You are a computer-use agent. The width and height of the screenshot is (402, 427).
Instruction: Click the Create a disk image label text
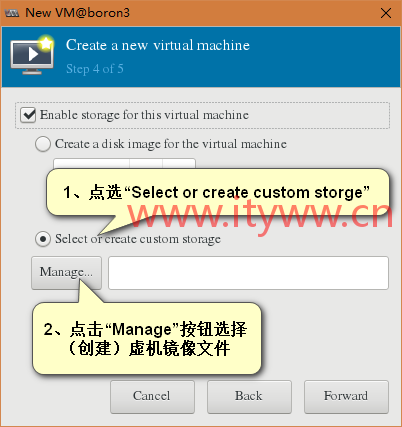(x=171, y=144)
